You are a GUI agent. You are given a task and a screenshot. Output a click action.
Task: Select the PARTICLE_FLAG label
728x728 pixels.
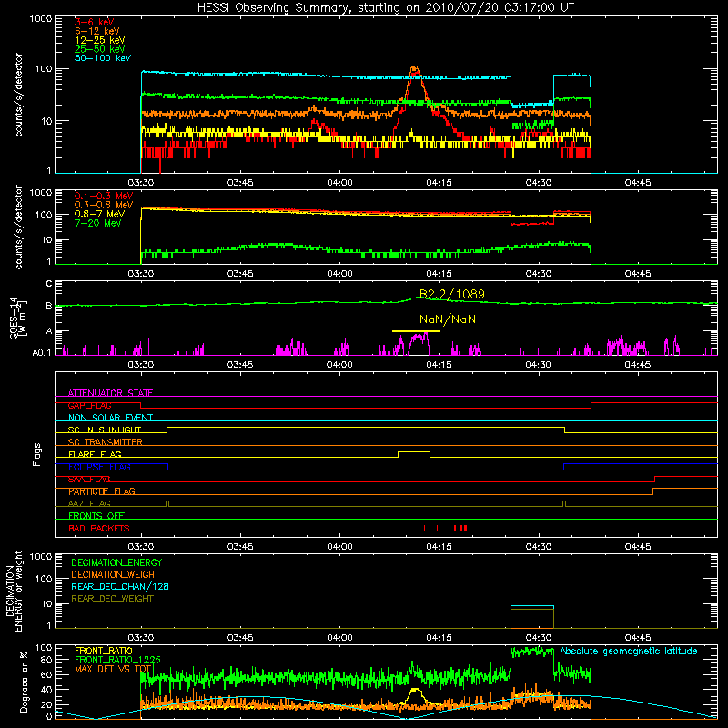click(102, 491)
